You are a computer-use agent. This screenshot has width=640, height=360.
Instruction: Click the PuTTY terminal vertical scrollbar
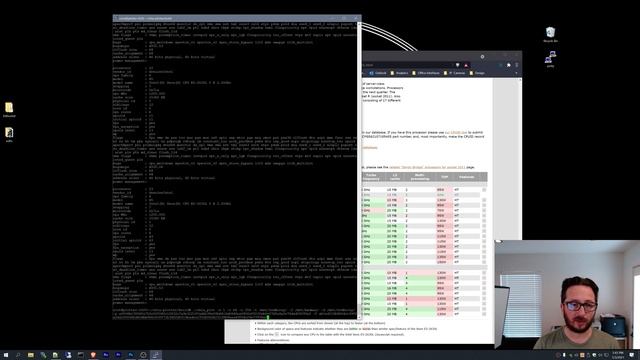359,171
